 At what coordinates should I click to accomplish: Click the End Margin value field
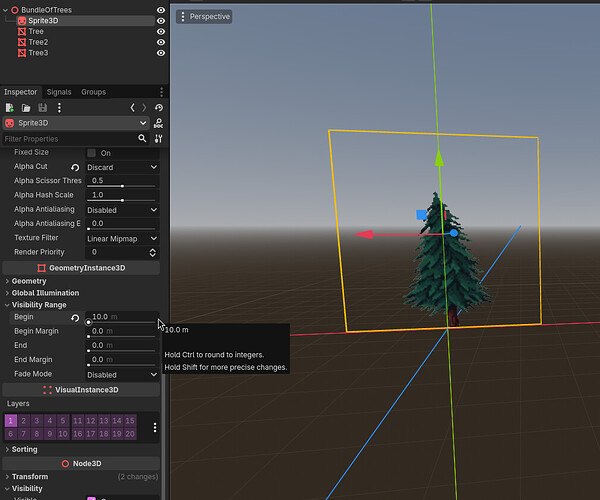[x=122, y=360]
